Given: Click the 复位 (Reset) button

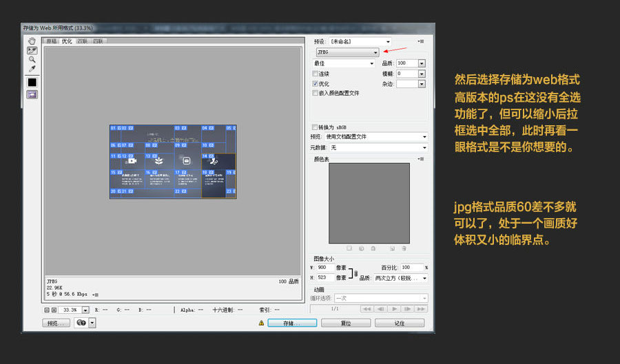Looking at the screenshot, I should 346,322.
